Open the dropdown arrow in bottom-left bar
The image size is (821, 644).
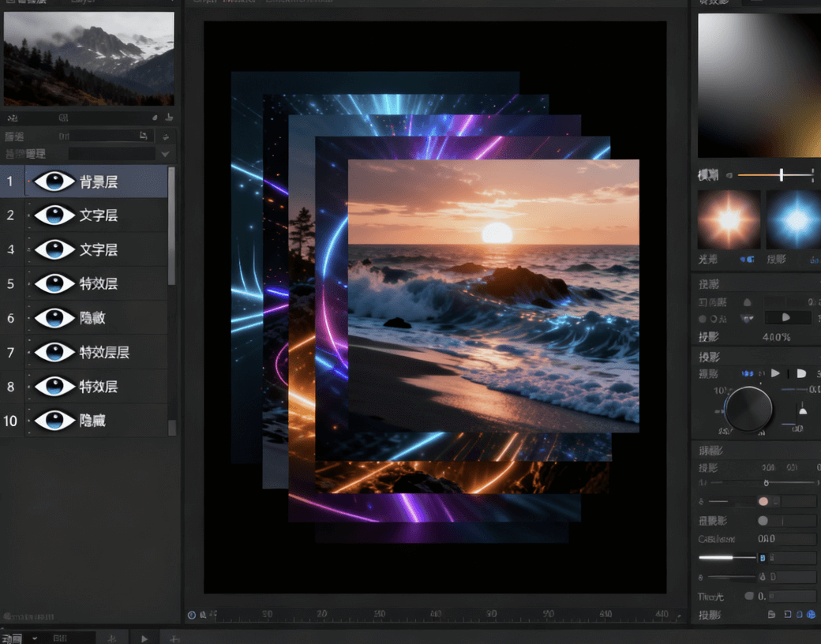(35, 638)
